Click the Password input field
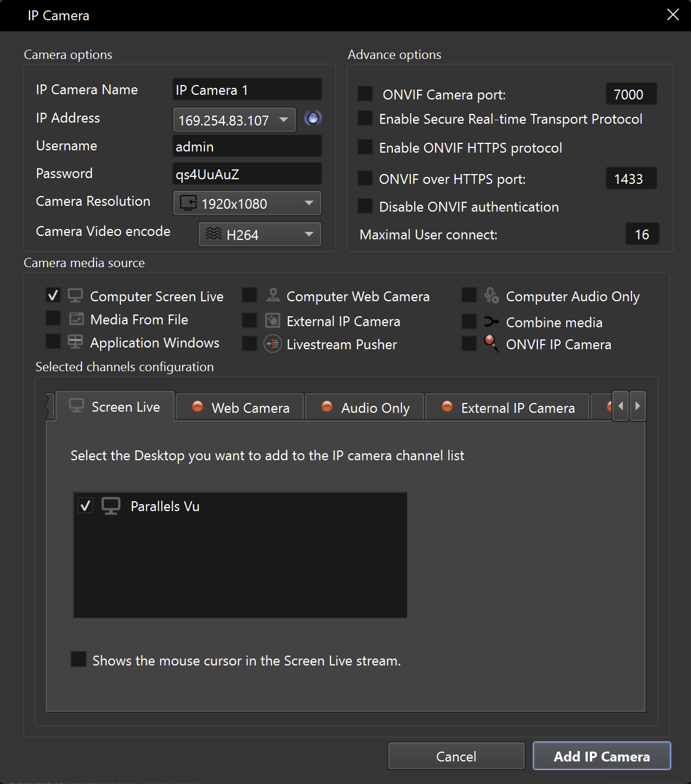The height and width of the screenshot is (784, 691). (247, 174)
